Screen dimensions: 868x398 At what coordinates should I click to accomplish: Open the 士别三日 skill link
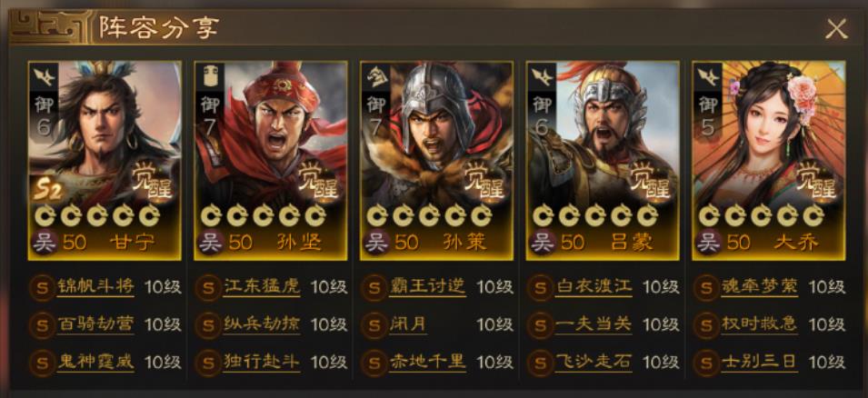[x=759, y=363]
